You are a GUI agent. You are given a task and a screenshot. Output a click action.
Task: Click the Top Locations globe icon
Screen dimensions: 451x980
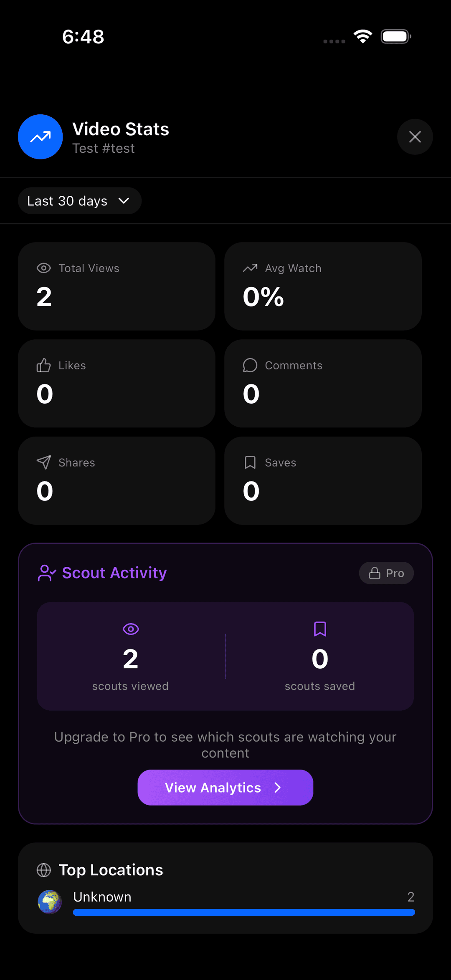click(43, 870)
